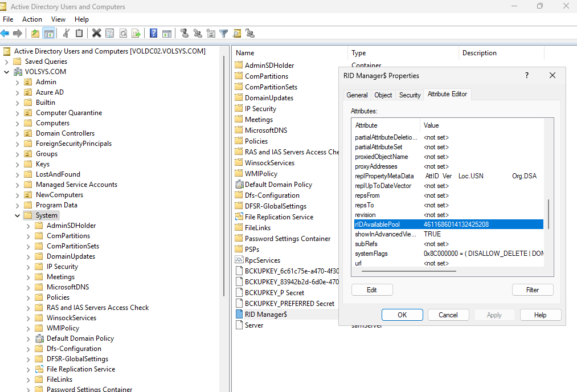Image resolution: width=577 pixels, height=392 pixels.
Task: Expand the Domain Controllers tree node
Action: click(17, 133)
